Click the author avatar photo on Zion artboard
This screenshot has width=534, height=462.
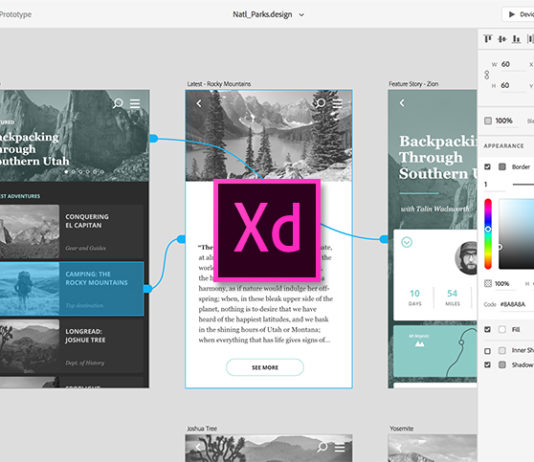click(467, 258)
